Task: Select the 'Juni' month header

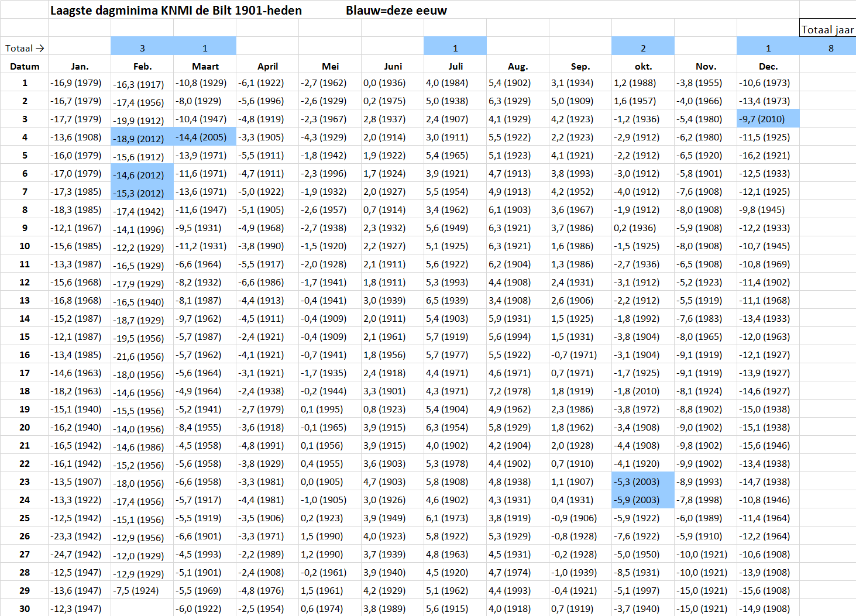Action: [393, 66]
